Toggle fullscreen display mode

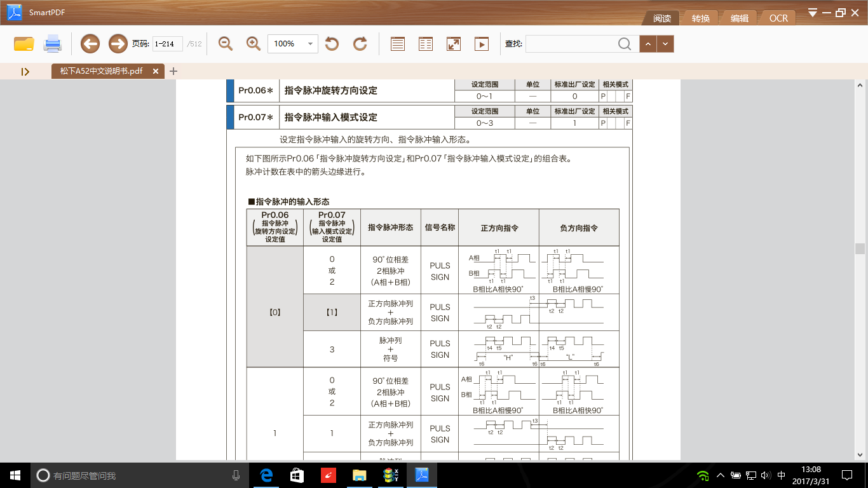point(454,44)
